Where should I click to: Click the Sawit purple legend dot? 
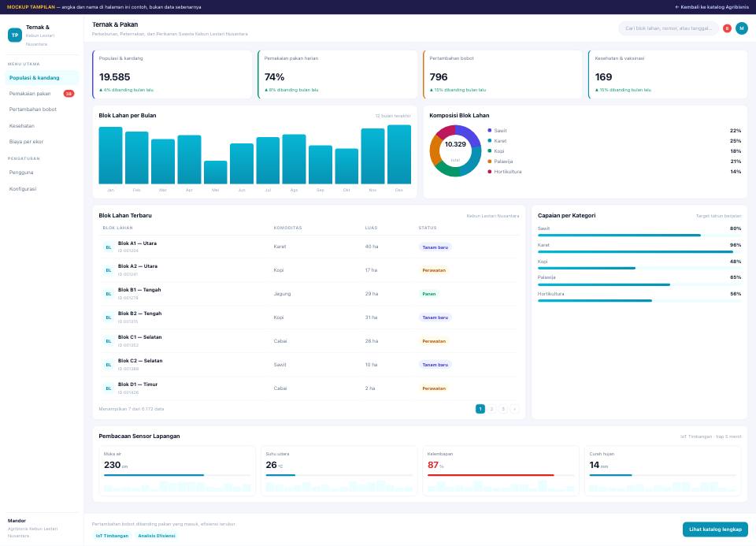click(489, 130)
